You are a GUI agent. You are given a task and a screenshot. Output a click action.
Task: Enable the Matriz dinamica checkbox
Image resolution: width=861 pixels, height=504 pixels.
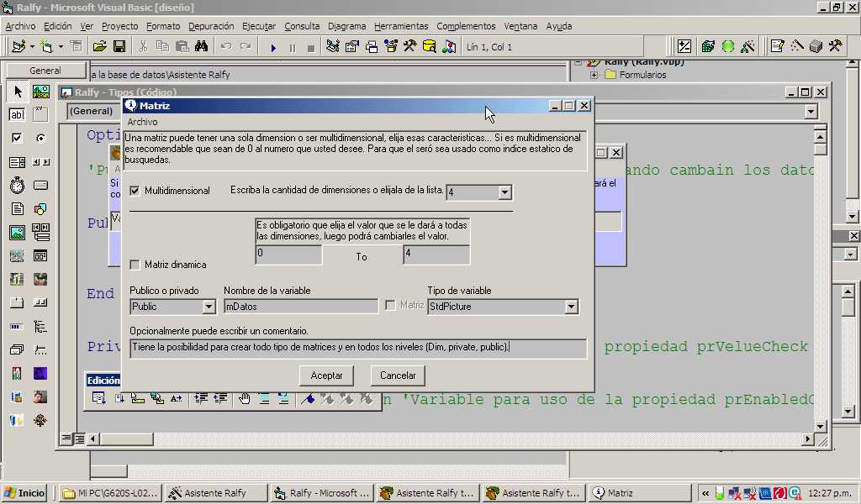tap(135, 265)
